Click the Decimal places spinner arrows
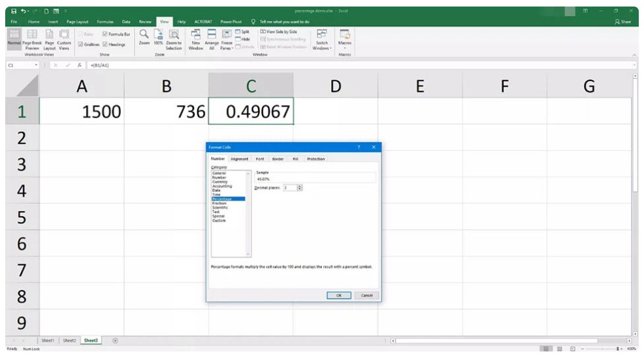This screenshot has height=358, width=644. pyautogui.click(x=299, y=187)
